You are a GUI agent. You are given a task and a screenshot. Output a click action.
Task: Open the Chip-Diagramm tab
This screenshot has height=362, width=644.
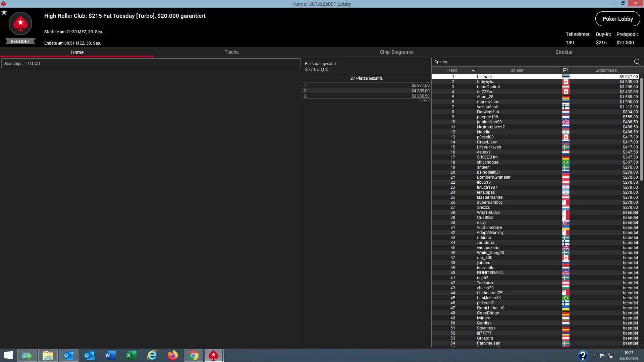[396, 52]
